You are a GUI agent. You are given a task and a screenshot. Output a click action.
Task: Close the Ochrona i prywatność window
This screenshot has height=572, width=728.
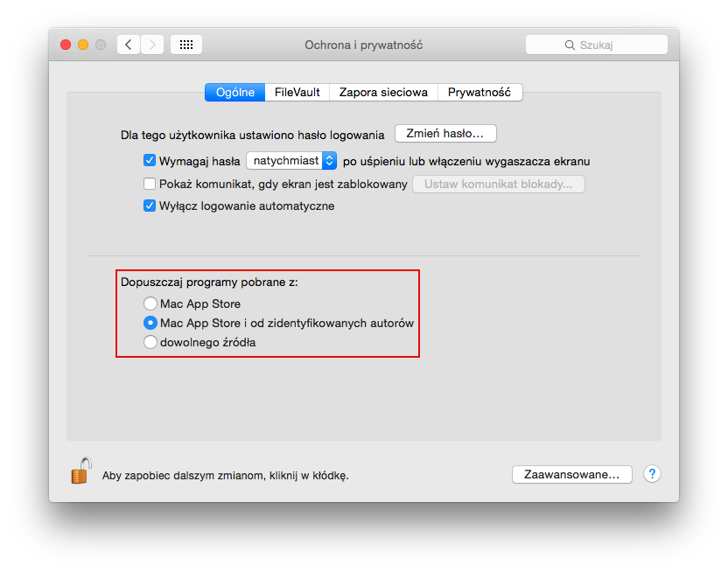coord(66,45)
